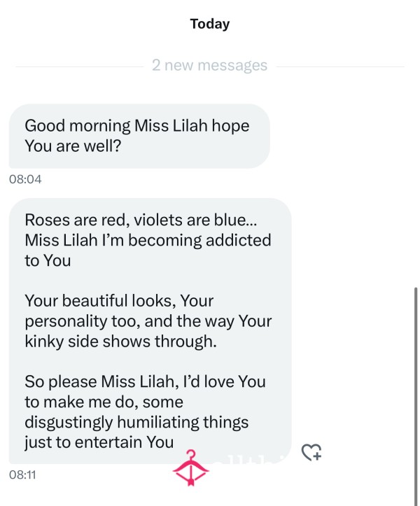Add a heart reaction to the poem message

coord(311,452)
